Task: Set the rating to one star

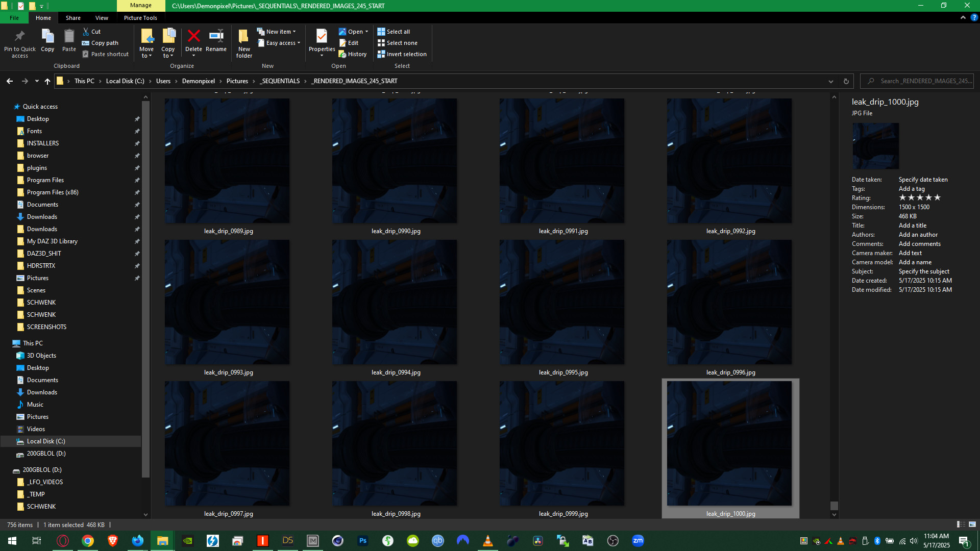Action: pyautogui.click(x=902, y=197)
